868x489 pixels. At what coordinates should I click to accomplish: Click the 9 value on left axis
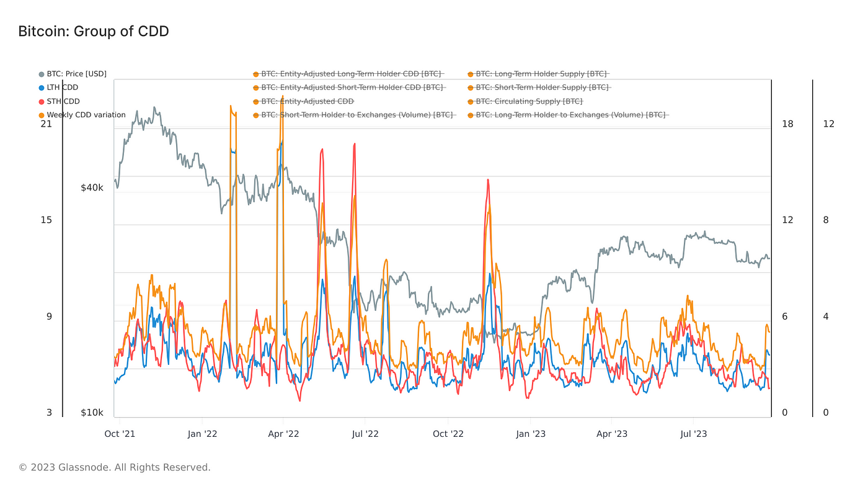pos(49,316)
